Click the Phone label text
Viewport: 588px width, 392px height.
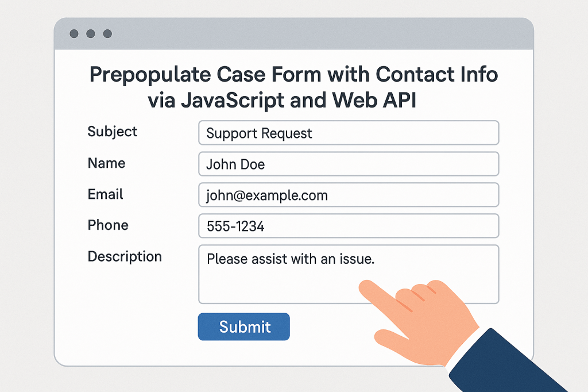108,225
